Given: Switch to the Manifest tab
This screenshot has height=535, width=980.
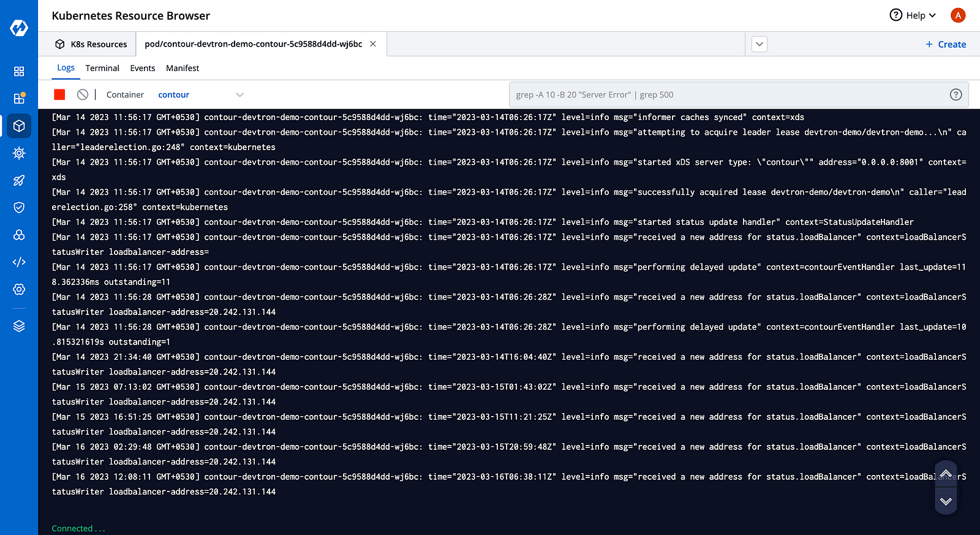Looking at the screenshot, I should (x=183, y=68).
